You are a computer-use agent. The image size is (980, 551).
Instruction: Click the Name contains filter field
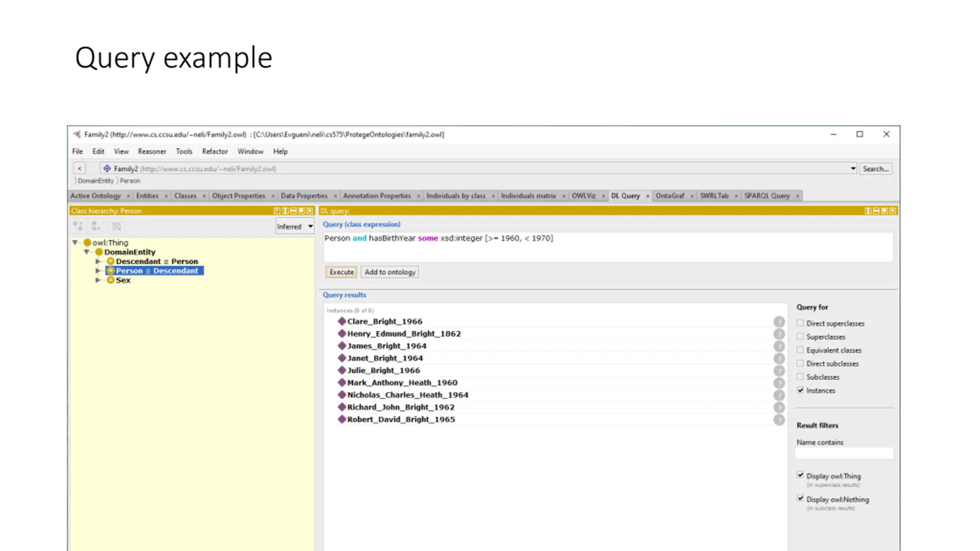[844, 453]
